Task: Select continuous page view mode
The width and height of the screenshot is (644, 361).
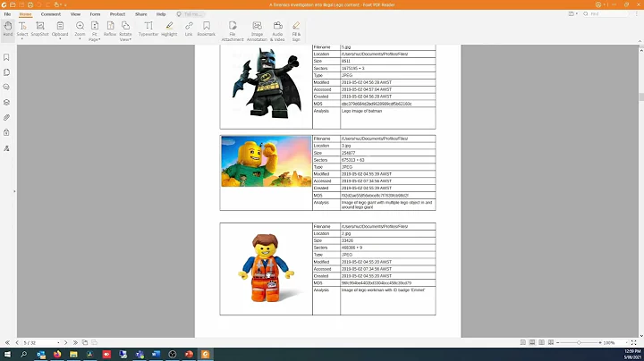Action: point(532,342)
